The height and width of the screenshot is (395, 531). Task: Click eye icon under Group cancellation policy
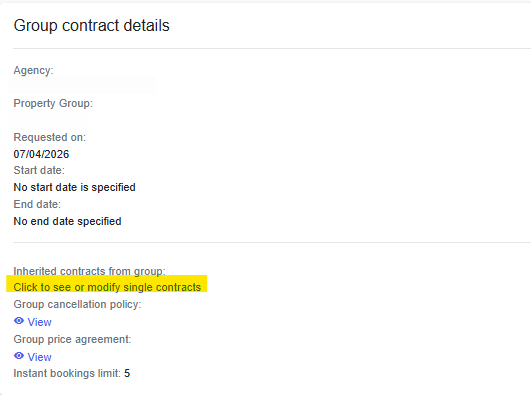pos(19,321)
